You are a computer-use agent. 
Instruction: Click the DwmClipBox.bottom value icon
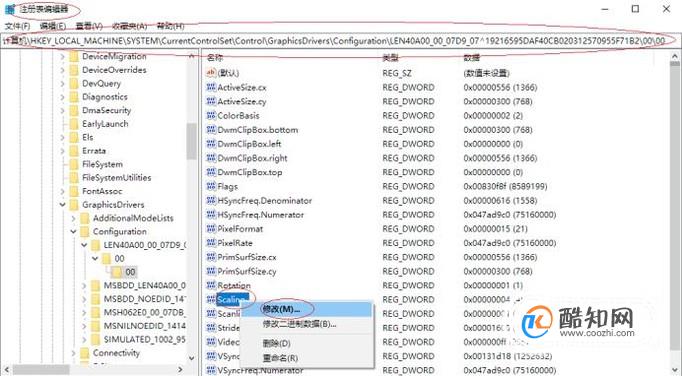(x=211, y=130)
